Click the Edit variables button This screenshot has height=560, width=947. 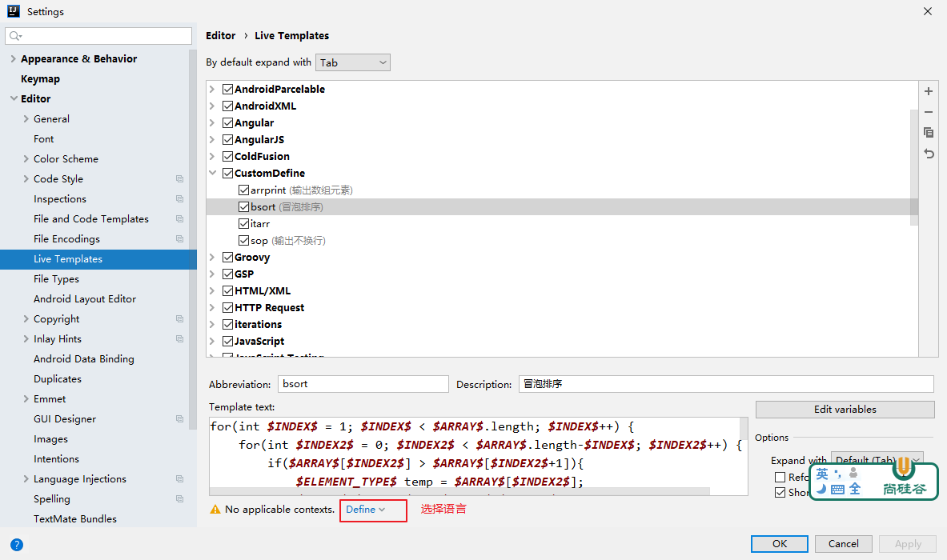coord(845,410)
